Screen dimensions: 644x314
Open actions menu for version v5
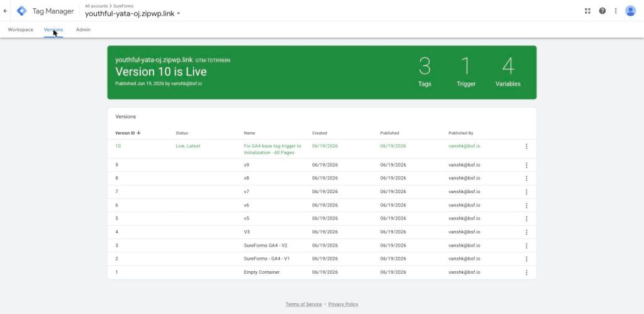tap(526, 218)
